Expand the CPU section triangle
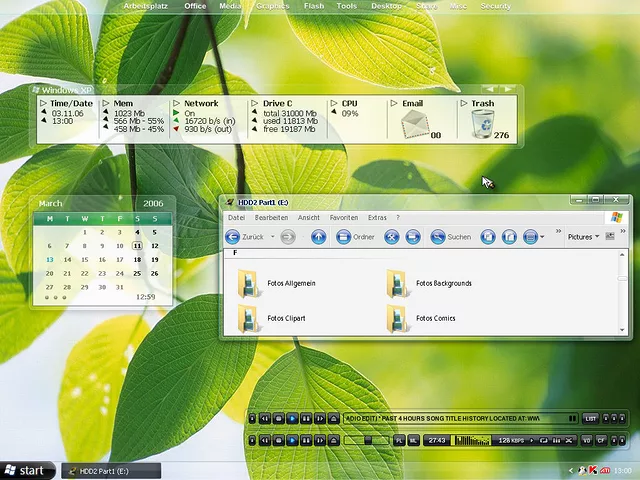The height and width of the screenshot is (480, 640). (336, 103)
